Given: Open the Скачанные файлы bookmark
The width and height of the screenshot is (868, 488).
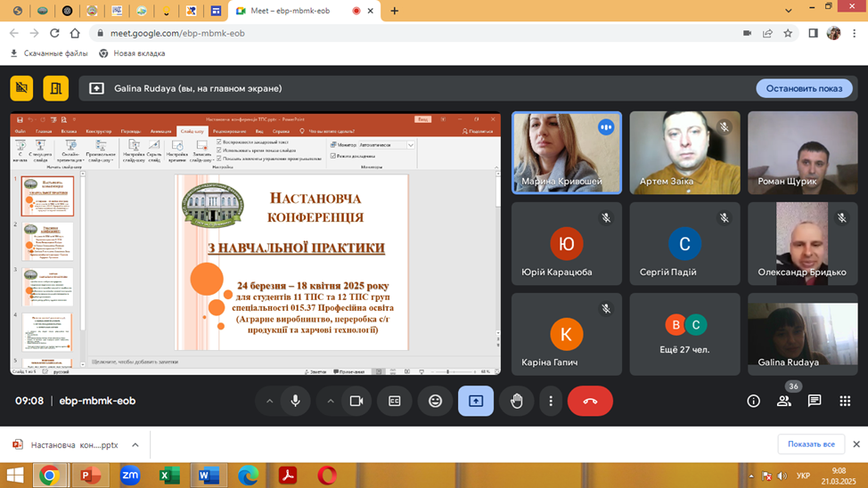Looking at the screenshot, I should pos(50,53).
